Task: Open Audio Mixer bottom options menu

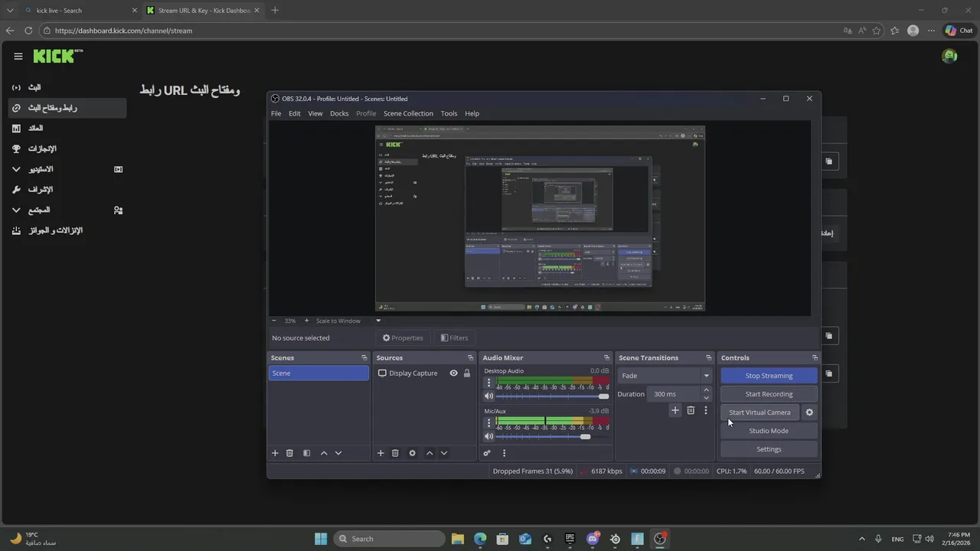Action: [504, 453]
